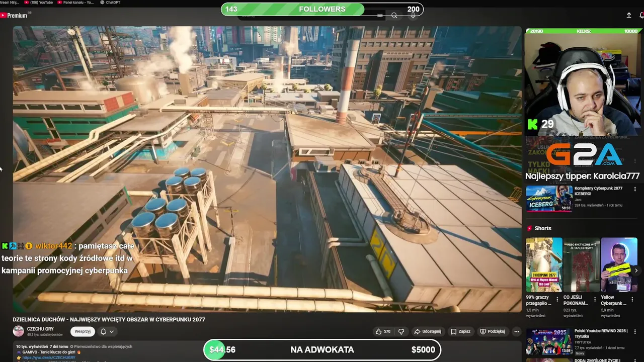The width and height of the screenshot is (644, 362).
Task: Click the '10 tys. wyświetleń' description stats
Action: click(31, 346)
